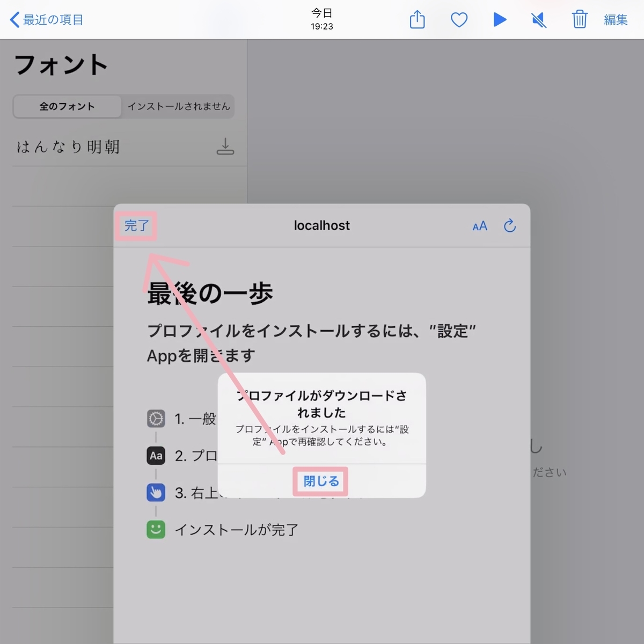Switch to the インストールされません segment
The height and width of the screenshot is (644, 644).
click(179, 106)
